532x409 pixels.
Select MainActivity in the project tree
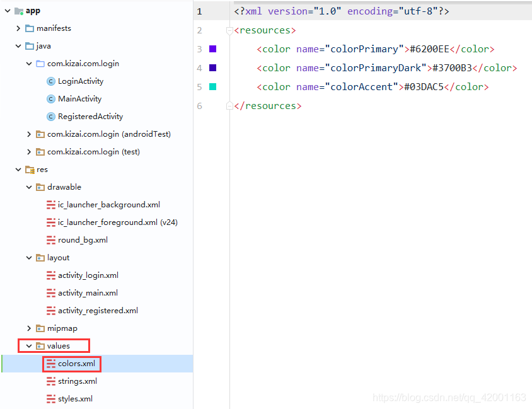[79, 99]
